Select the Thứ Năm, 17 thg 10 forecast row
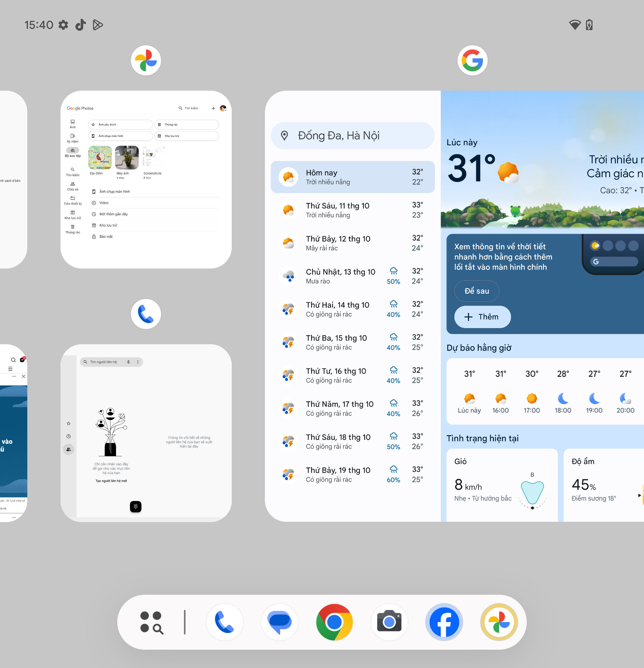This screenshot has width=644, height=668. [352, 408]
